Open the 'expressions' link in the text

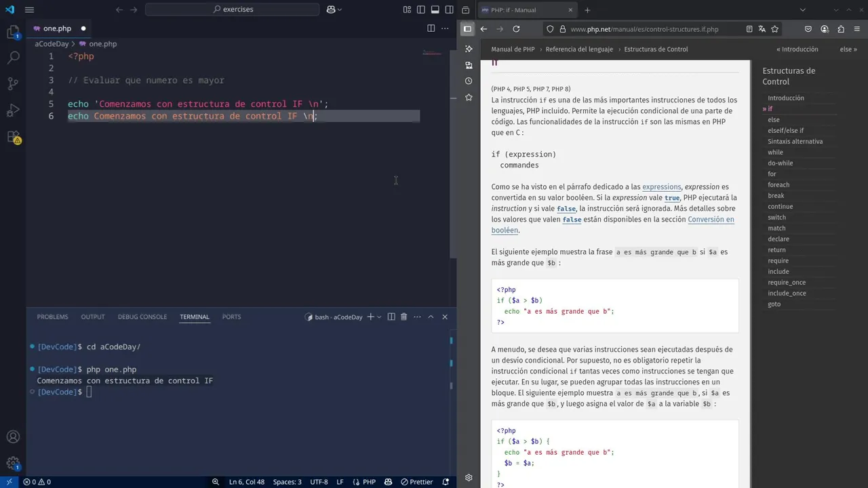[661, 186]
